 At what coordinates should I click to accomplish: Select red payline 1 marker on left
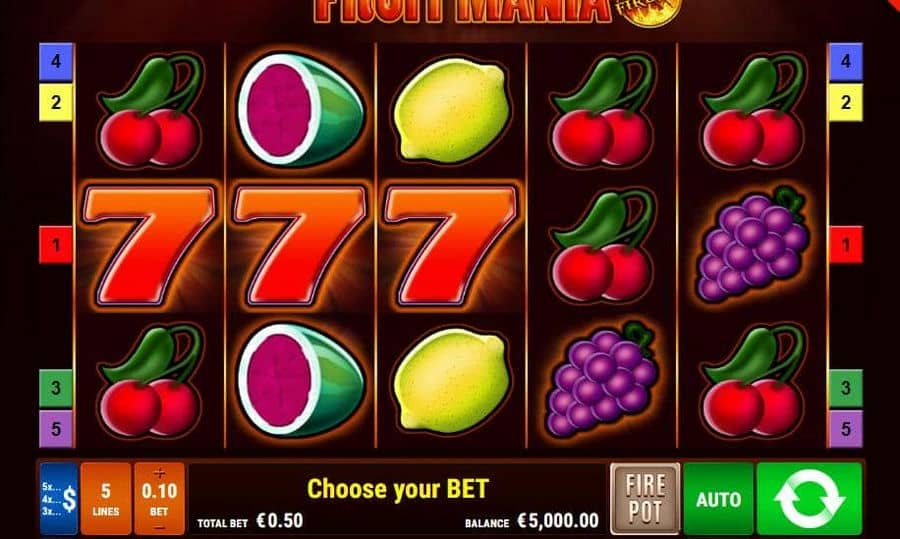coord(56,245)
